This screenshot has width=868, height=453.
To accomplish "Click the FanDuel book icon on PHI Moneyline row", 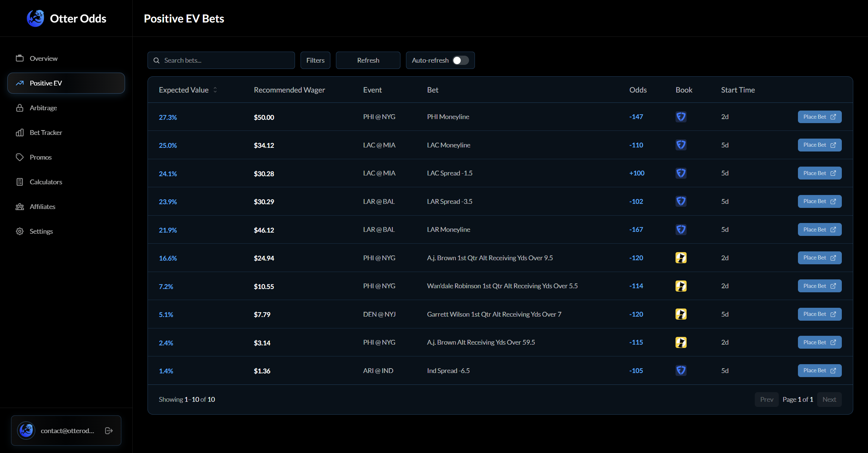I will point(681,116).
